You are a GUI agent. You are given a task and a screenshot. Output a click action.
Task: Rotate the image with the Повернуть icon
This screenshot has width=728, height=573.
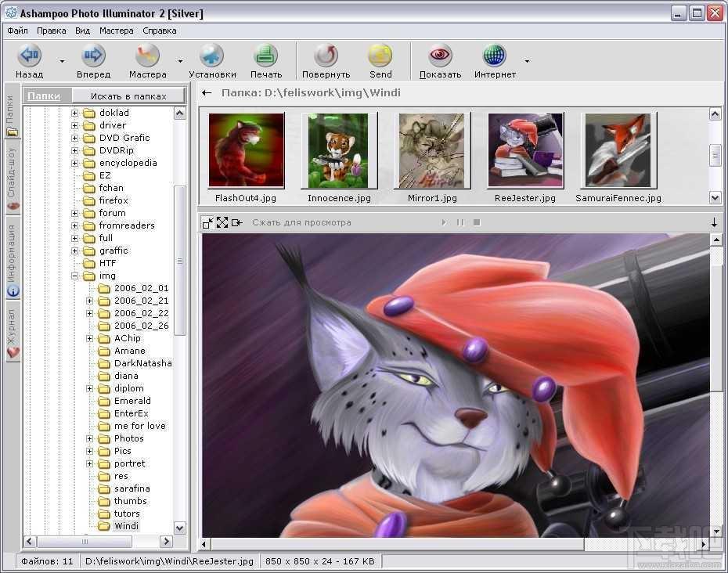(326, 56)
